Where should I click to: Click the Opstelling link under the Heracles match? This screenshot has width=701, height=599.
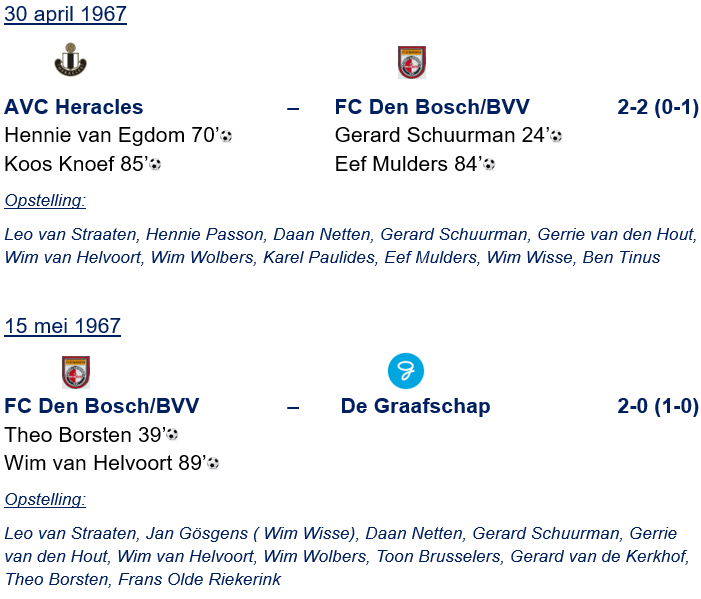coord(45,200)
